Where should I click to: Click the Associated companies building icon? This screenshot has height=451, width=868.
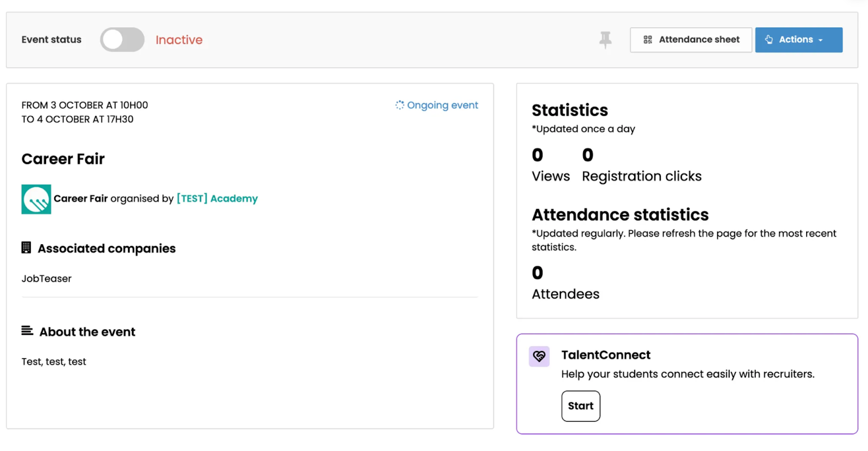click(x=26, y=248)
